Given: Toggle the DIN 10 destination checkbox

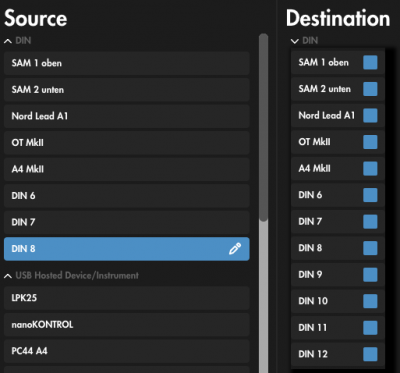Looking at the screenshot, I should point(370,301).
